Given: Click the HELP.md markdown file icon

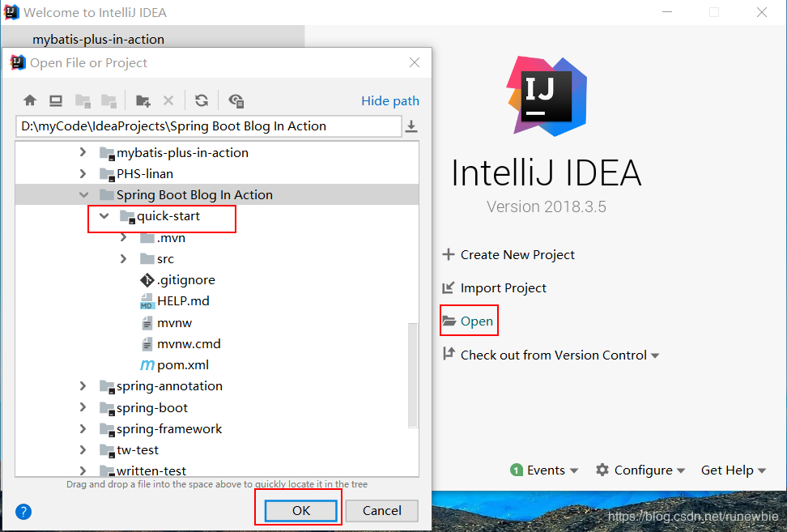Looking at the screenshot, I should 147,301.
